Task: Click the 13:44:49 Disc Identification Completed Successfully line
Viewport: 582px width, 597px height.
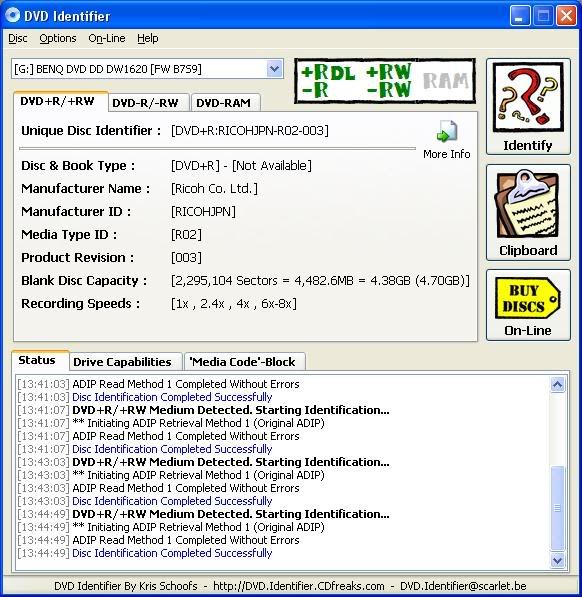Action: [x=145, y=553]
